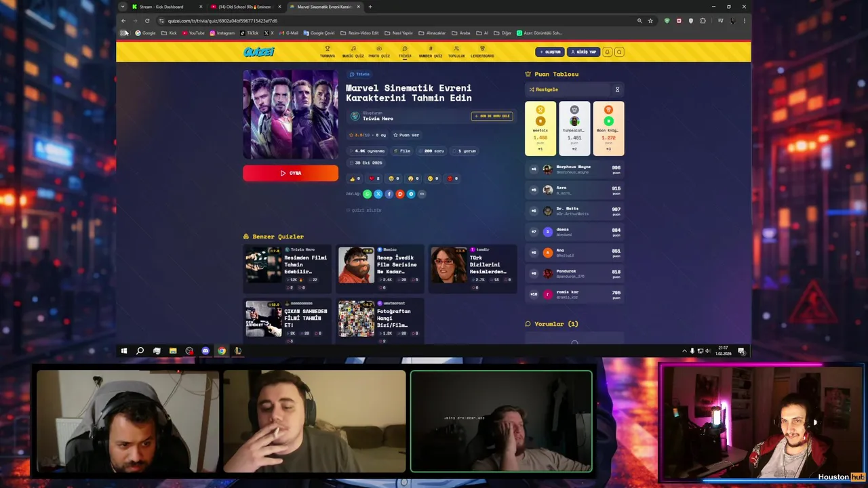Viewport: 868px width, 488px height.
Task: Click the taskbar search icon
Action: click(x=140, y=350)
